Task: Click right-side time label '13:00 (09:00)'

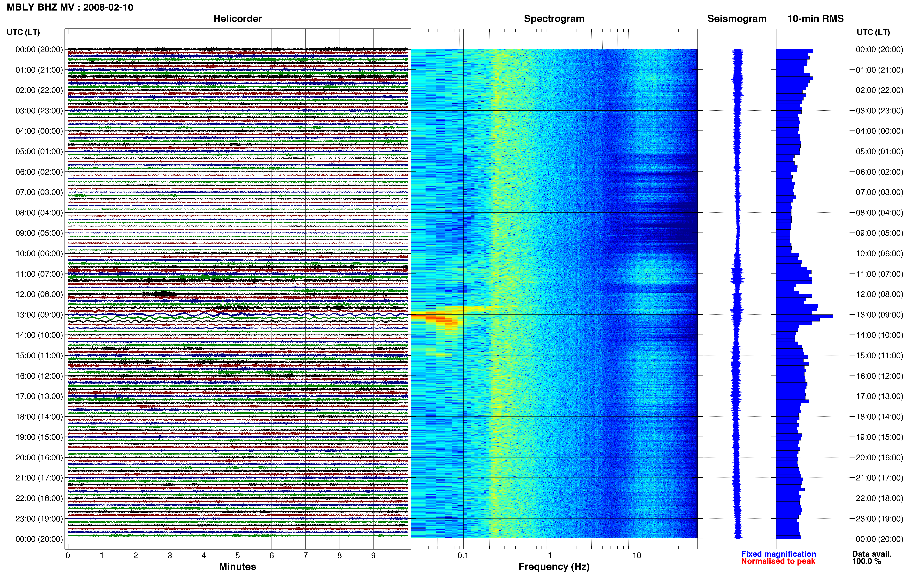Action: pos(879,315)
